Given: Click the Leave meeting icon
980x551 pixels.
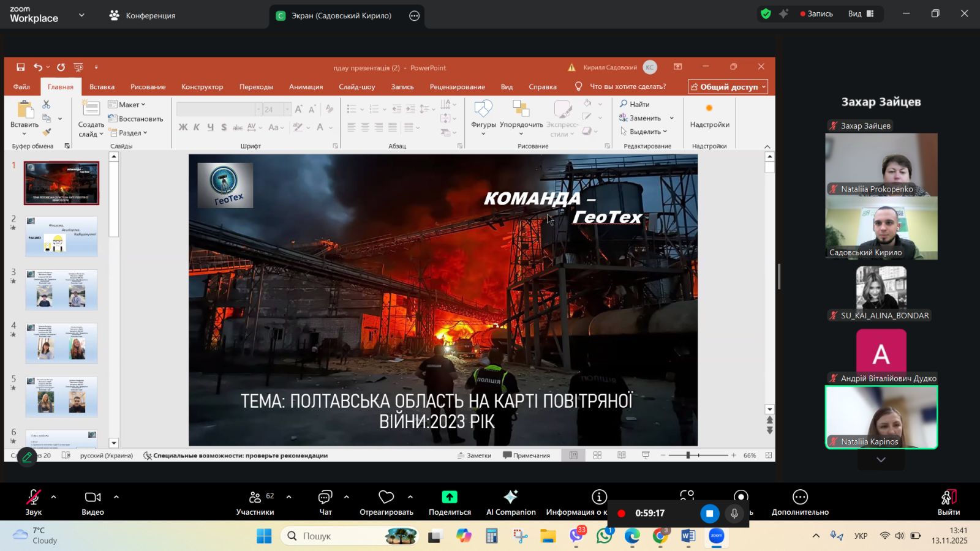Looking at the screenshot, I should 948,497.
